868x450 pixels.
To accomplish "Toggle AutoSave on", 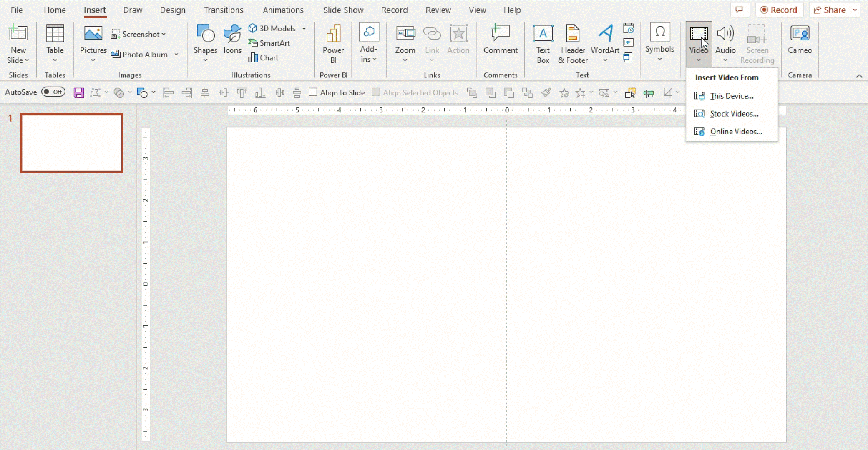I will coord(53,92).
